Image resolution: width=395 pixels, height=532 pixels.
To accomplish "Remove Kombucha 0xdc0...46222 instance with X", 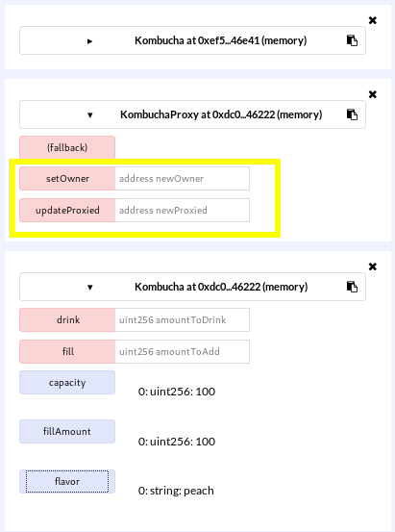I will pyautogui.click(x=373, y=266).
